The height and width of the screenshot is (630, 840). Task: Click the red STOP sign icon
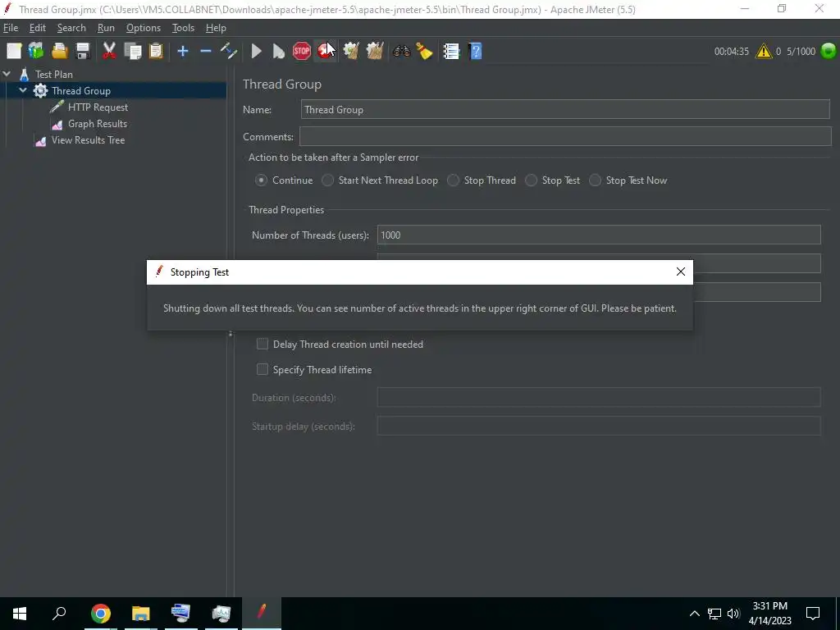click(302, 51)
